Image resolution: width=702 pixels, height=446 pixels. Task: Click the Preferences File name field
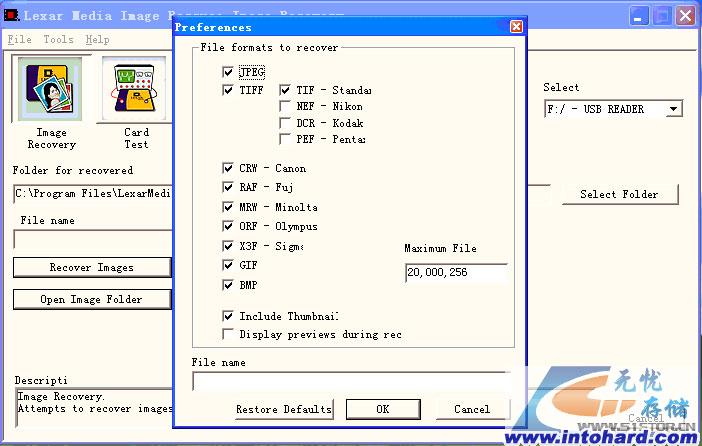tap(351, 382)
